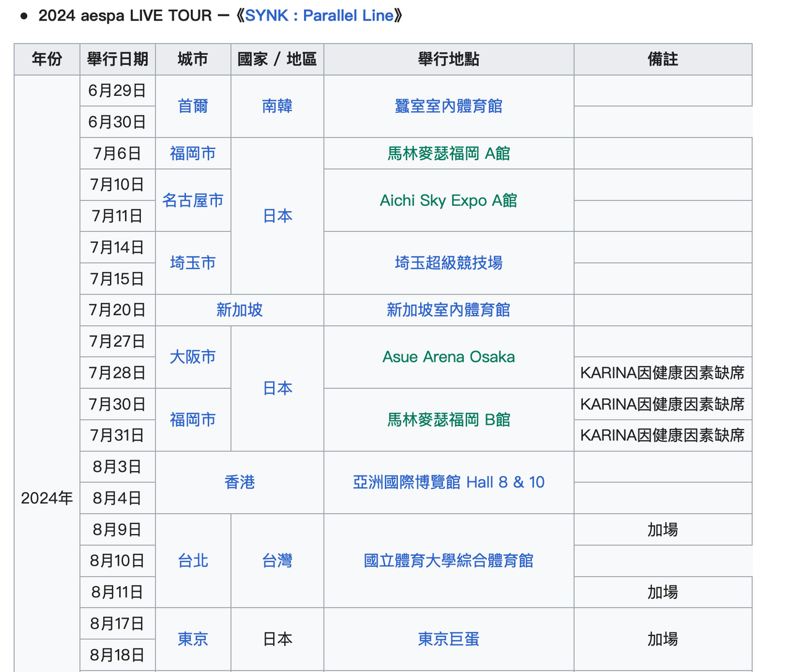Click the 新加坡室內體育館 venue link
This screenshot has width=791, height=672.
click(448, 310)
